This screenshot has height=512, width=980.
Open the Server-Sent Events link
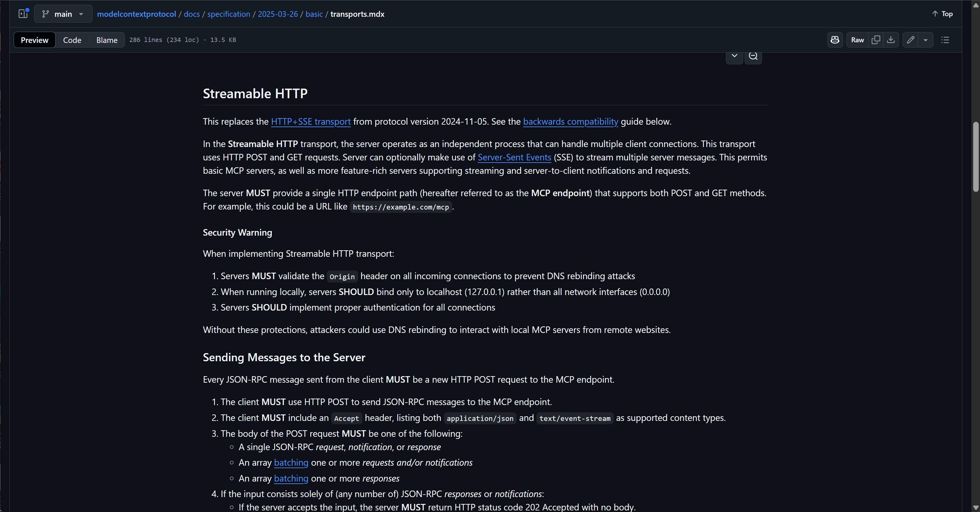514,157
